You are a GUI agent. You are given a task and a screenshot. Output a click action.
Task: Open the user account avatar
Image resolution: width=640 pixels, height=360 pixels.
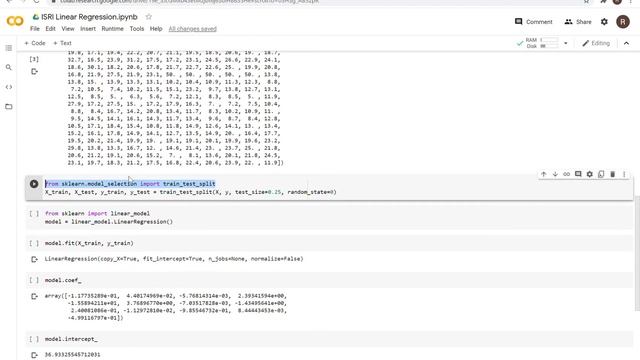tap(623, 22)
